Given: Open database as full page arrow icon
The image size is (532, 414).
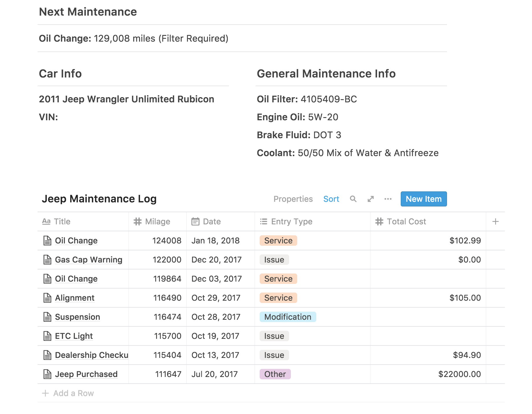Looking at the screenshot, I should tap(371, 199).
